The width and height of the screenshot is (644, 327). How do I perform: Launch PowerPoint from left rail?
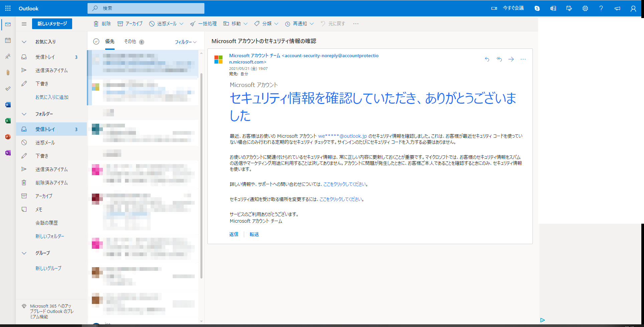click(x=8, y=137)
